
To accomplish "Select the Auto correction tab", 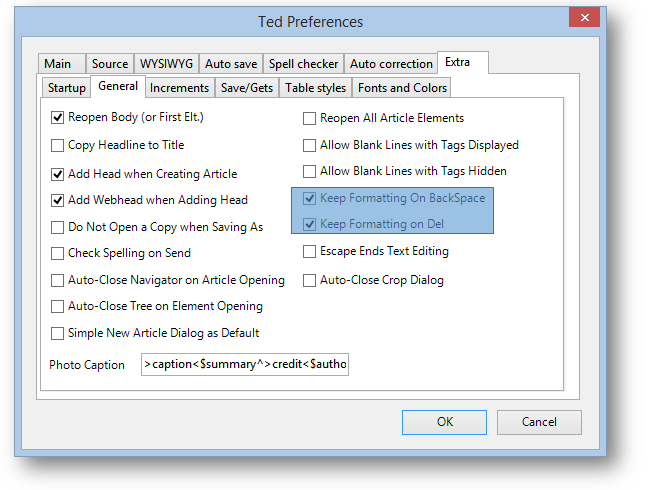I will point(391,64).
